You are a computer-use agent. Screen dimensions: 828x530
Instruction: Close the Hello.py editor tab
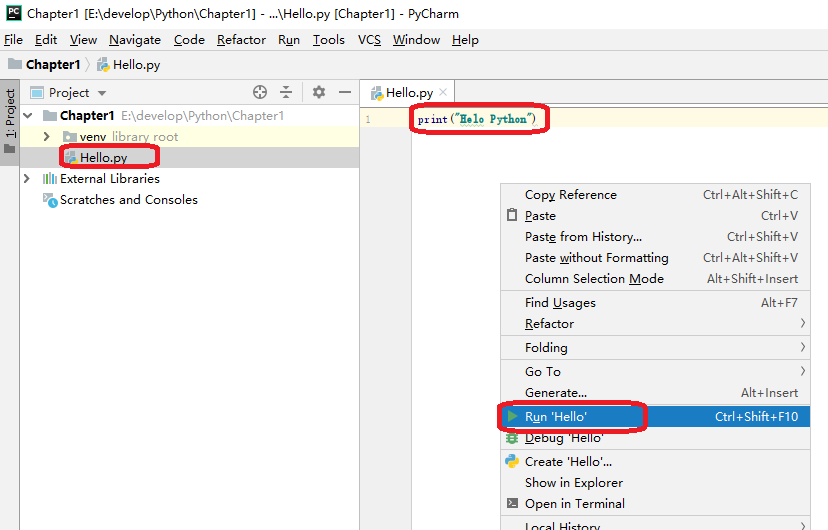coord(443,92)
